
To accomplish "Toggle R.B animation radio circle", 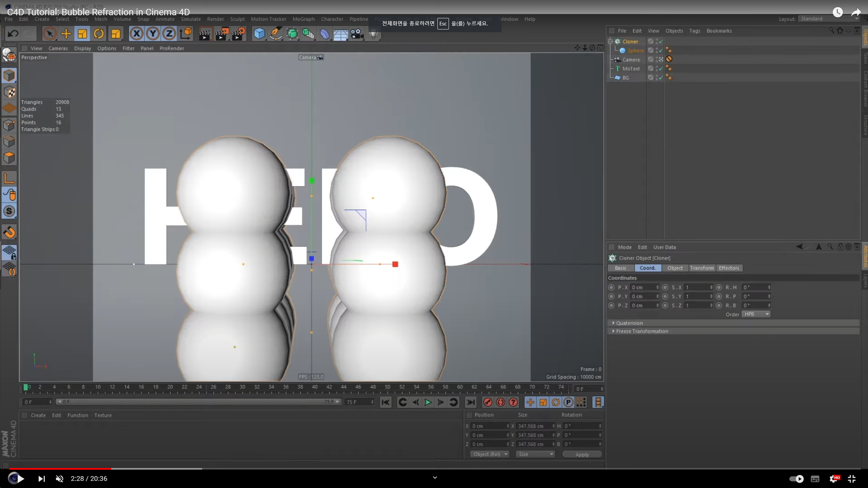I will pyautogui.click(x=719, y=305).
